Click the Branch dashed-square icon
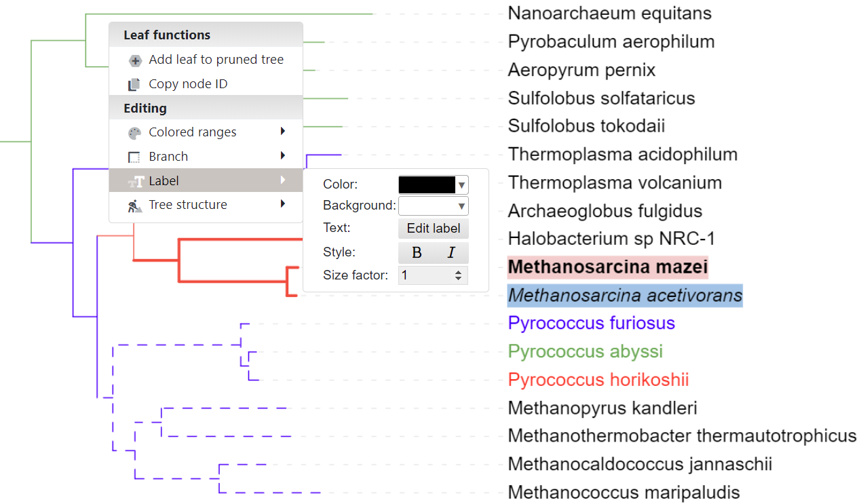Viewport: 859px width, 504px height. point(134,157)
